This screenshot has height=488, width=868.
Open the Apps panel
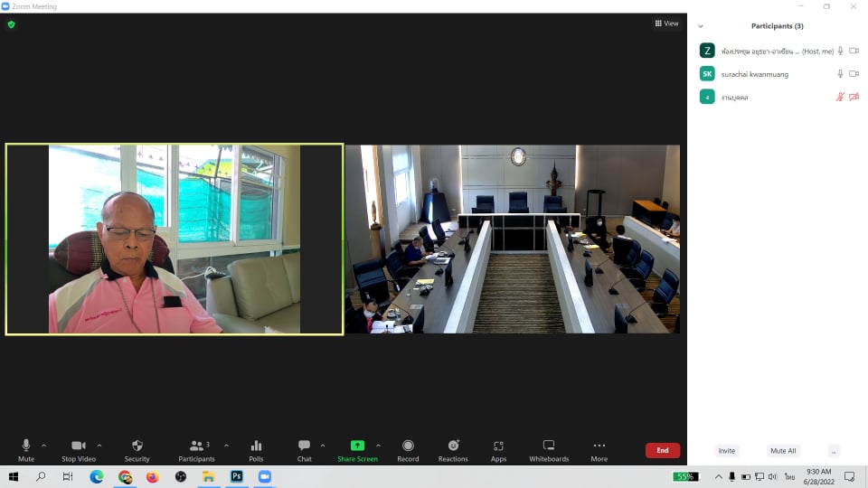pos(498,449)
